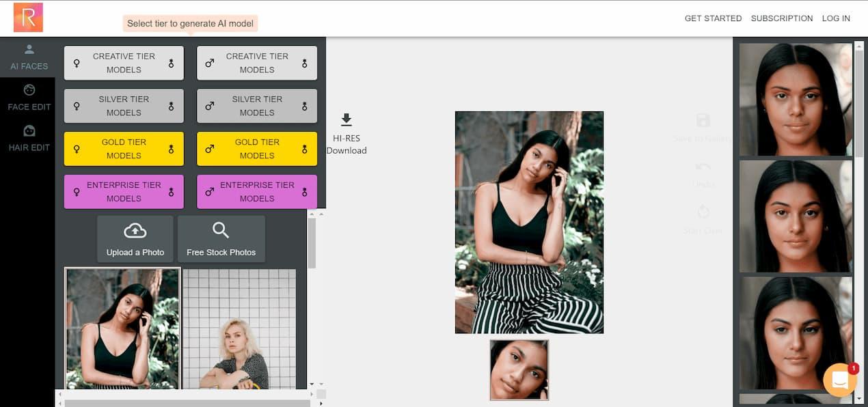Open the Get Started link
This screenshot has height=407, width=868.
713,18
